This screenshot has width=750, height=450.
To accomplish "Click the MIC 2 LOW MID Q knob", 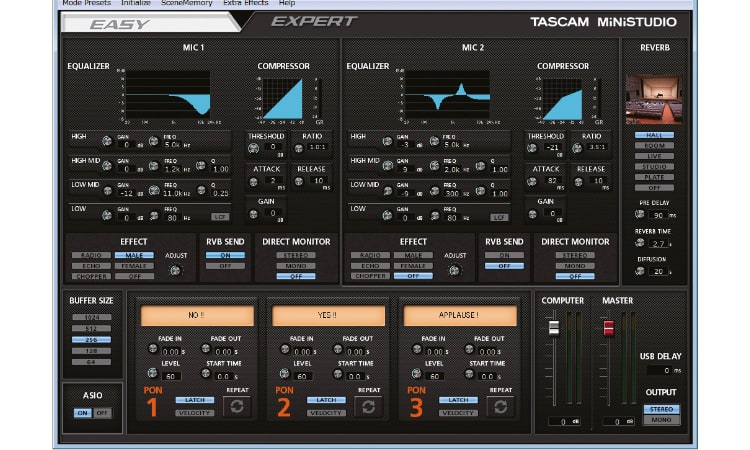I will coord(481,191).
